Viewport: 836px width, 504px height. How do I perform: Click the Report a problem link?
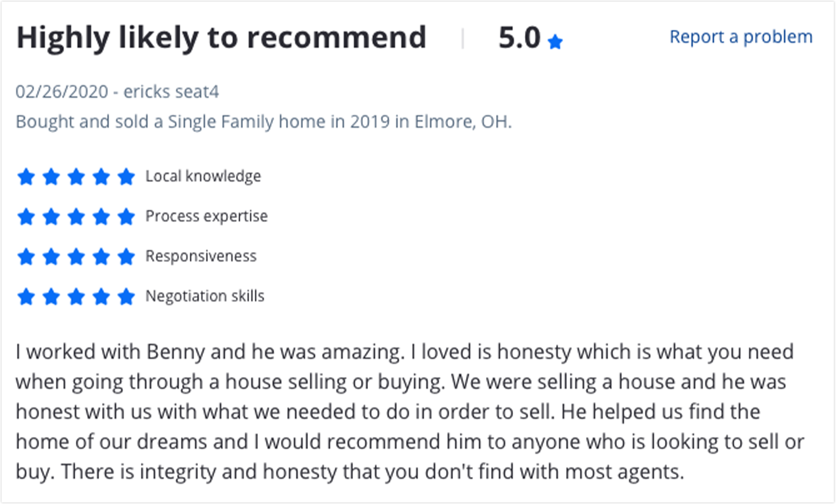[741, 37]
